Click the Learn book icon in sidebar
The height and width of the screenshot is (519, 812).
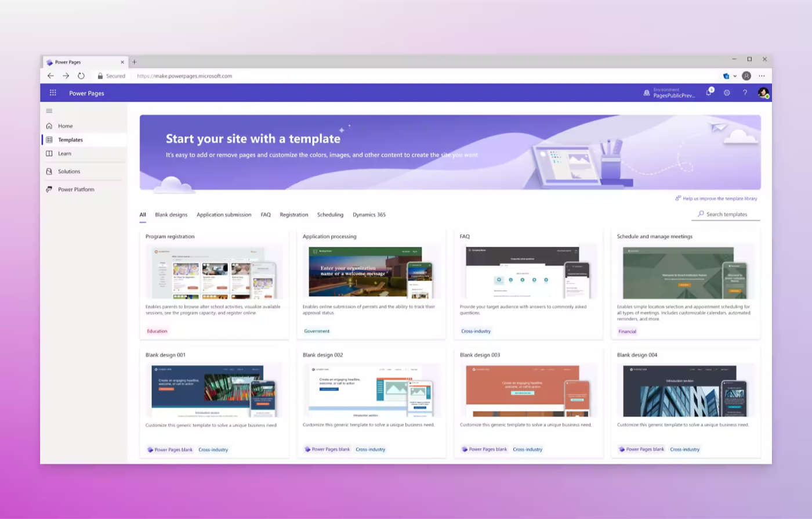pos(49,154)
